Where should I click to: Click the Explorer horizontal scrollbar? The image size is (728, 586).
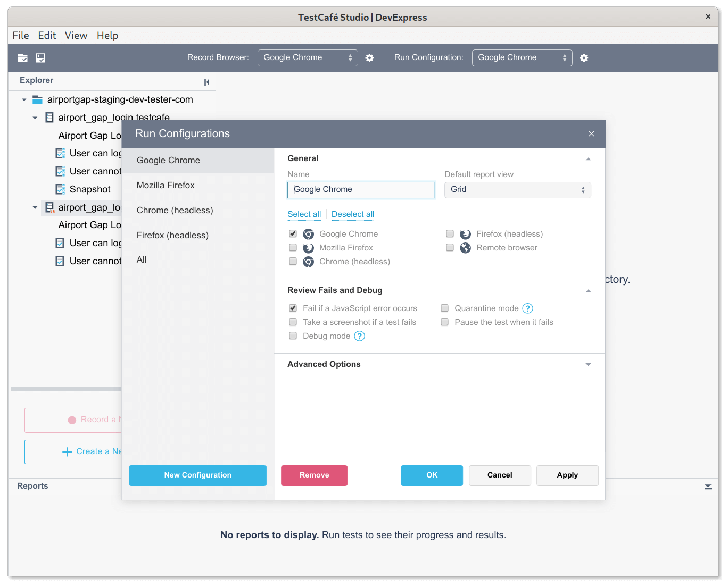(66, 389)
